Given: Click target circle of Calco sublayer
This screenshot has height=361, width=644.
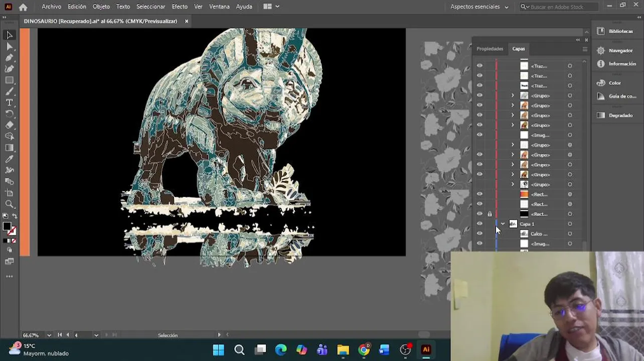Looking at the screenshot, I should click(570, 234).
